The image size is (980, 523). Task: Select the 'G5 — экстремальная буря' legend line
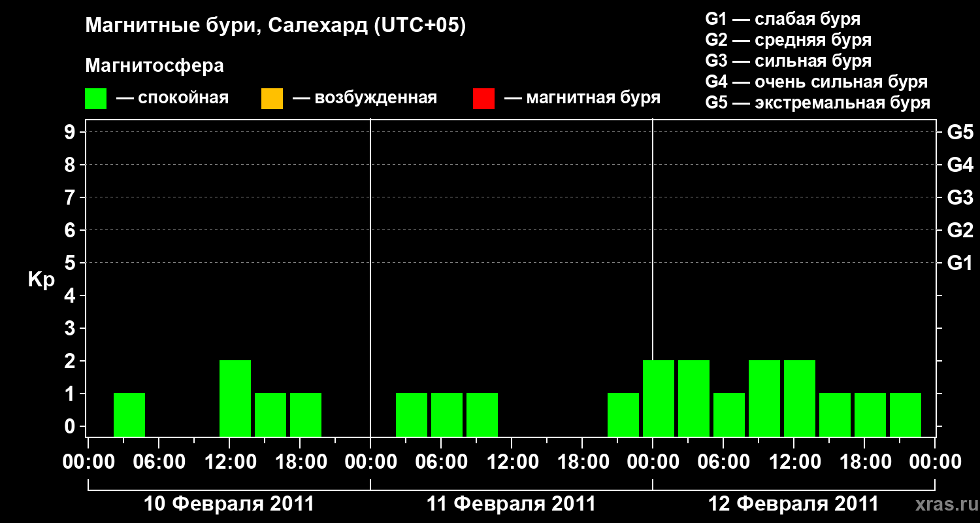pyautogui.click(x=818, y=103)
